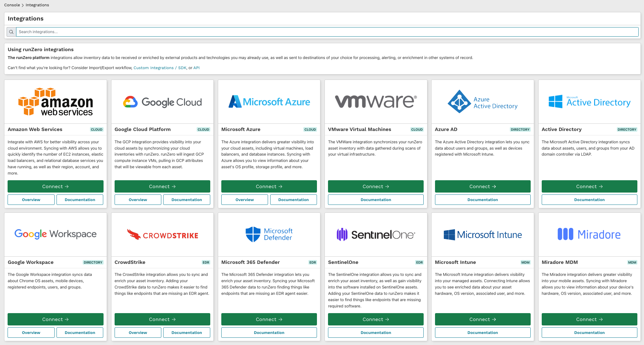Open VMware Virtual Machines Documentation

(x=376, y=200)
